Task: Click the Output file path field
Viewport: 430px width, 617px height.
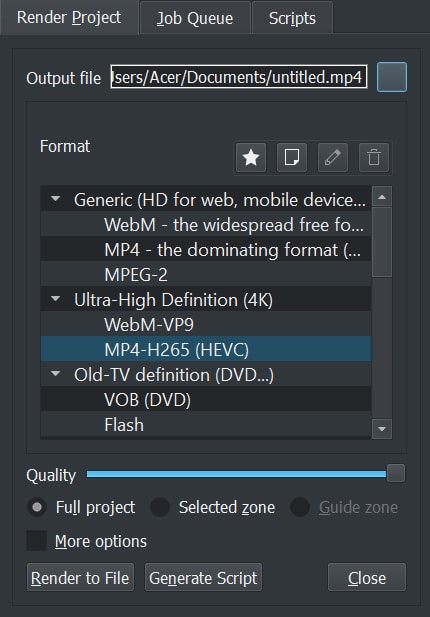Action: pyautogui.click(x=239, y=77)
